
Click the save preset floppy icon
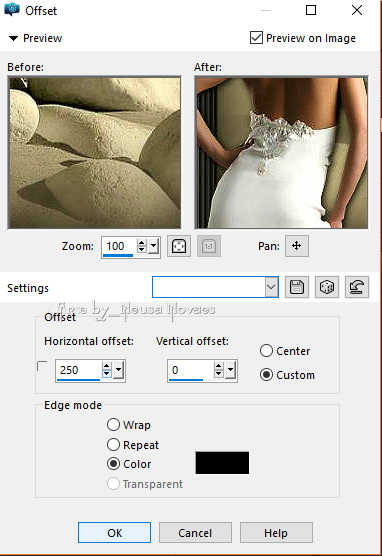[x=297, y=287]
